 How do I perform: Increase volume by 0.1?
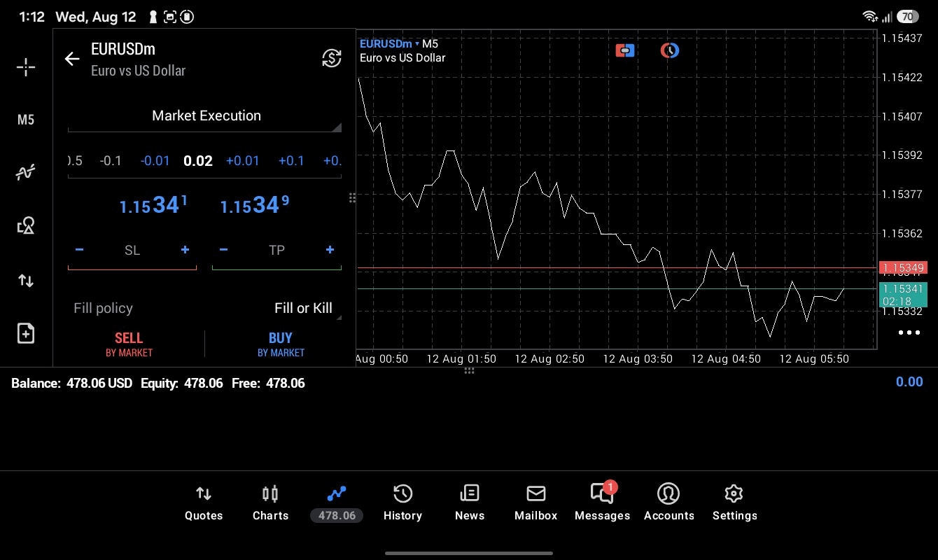click(x=291, y=161)
